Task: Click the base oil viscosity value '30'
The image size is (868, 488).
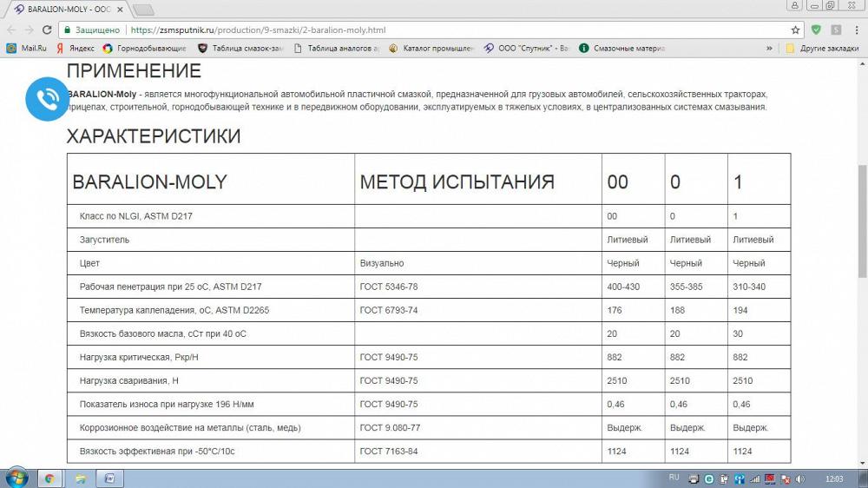Action: pyautogui.click(x=738, y=334)
